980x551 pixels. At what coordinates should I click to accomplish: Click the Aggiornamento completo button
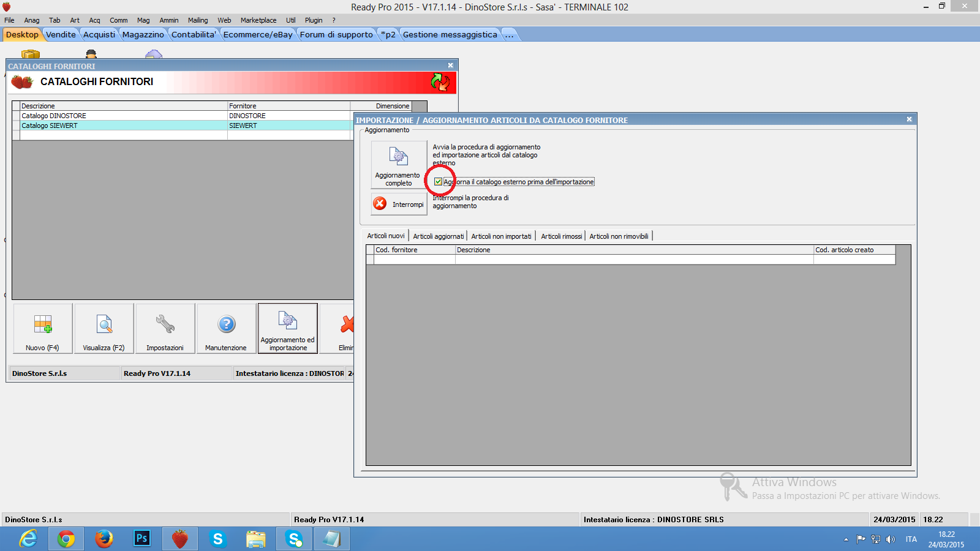[399, 165]
